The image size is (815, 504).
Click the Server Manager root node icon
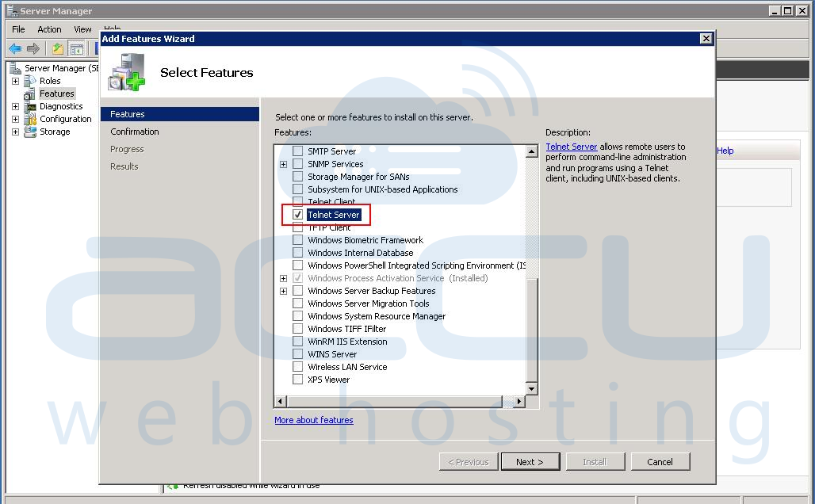[16, 68]
